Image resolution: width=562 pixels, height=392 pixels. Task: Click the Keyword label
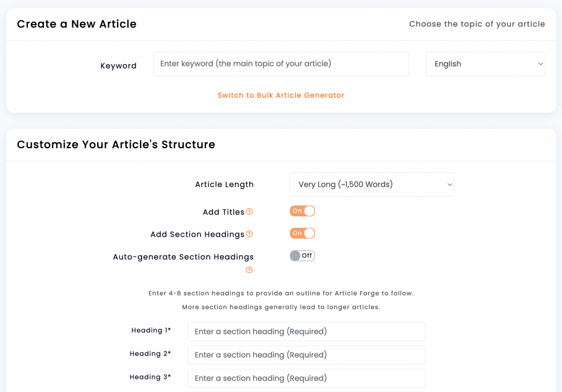[119, 66]
